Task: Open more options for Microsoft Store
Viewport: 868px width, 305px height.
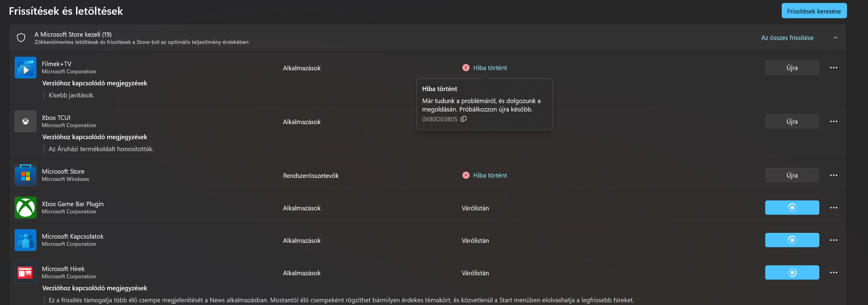Action: pos(834,175)
